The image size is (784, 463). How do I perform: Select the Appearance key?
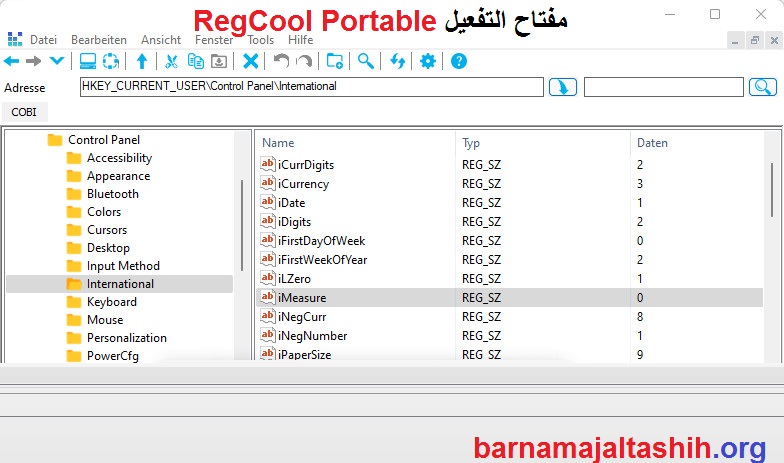[118, 176]
